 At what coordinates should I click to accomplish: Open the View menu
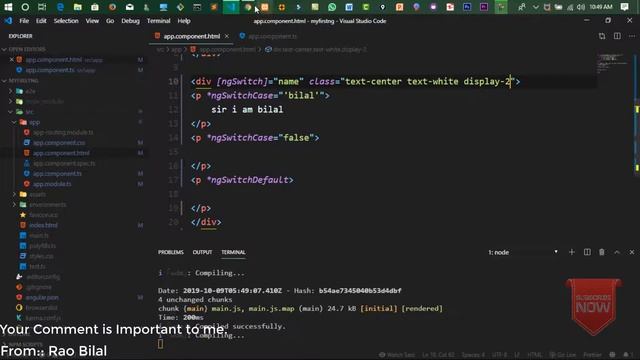click(92, 21)
